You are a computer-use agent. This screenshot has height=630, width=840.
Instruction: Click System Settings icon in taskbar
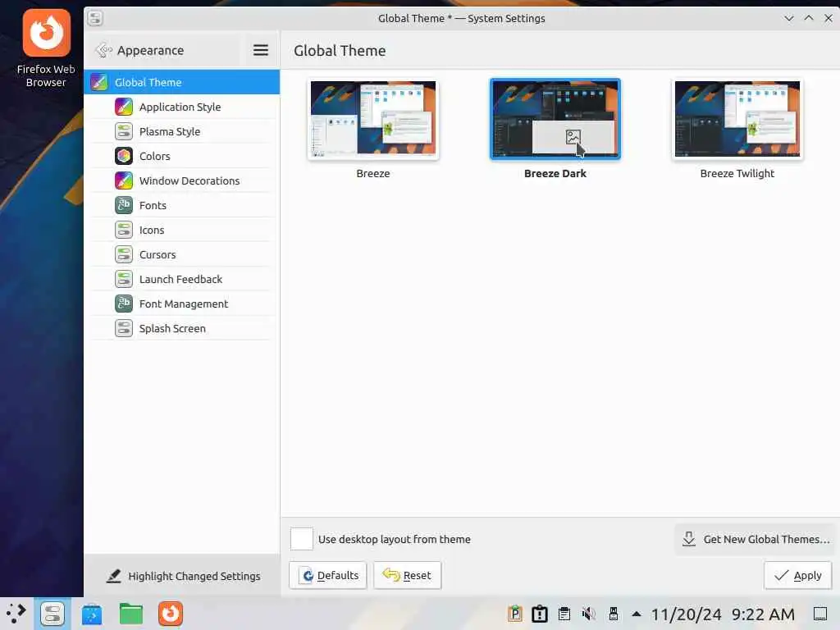coord(52,614)
